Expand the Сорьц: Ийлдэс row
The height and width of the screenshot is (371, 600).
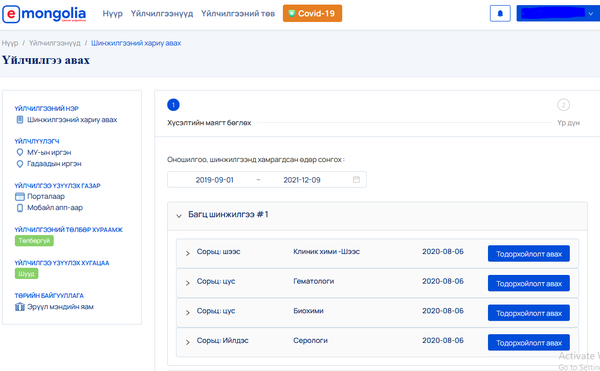[188, 342]
